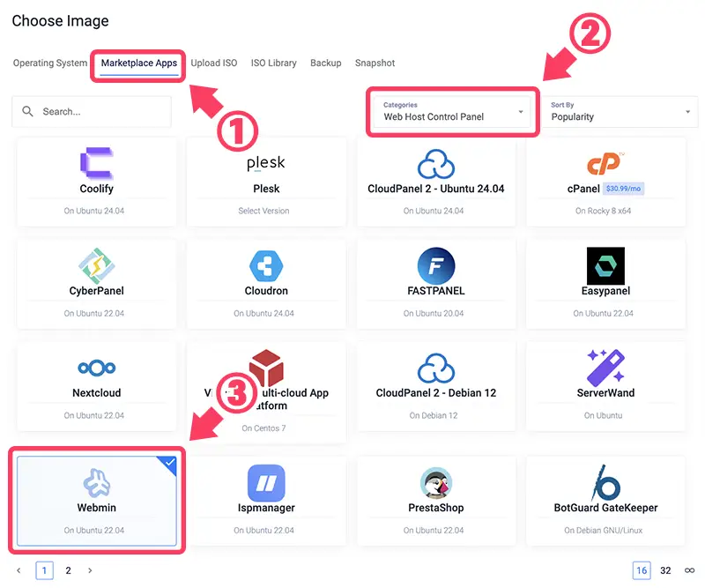Go to the next page arrow

pos(90,570)
